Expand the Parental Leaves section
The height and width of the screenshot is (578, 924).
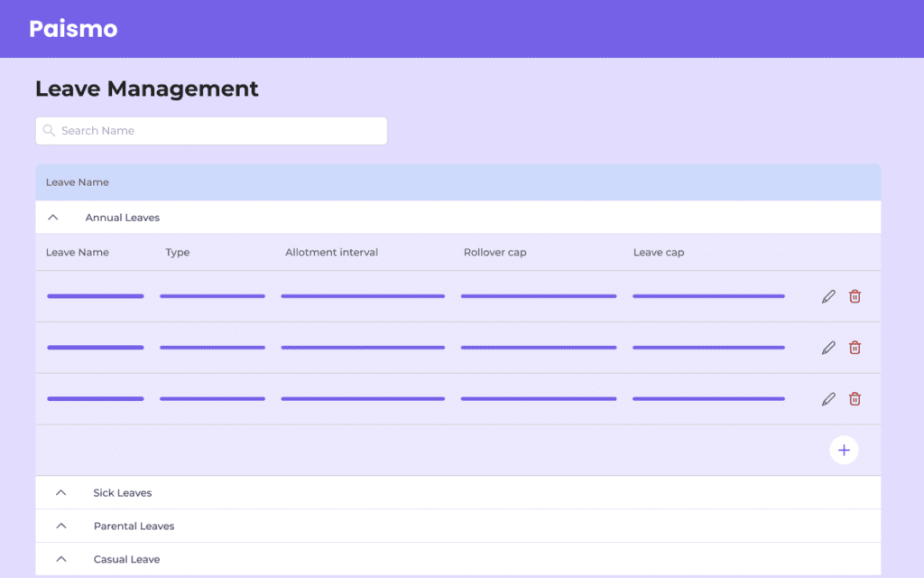tap(60, 526)
